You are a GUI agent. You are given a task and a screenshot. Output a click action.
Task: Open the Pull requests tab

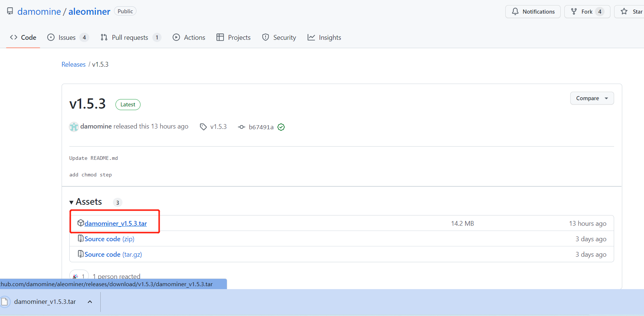point(131,37)
